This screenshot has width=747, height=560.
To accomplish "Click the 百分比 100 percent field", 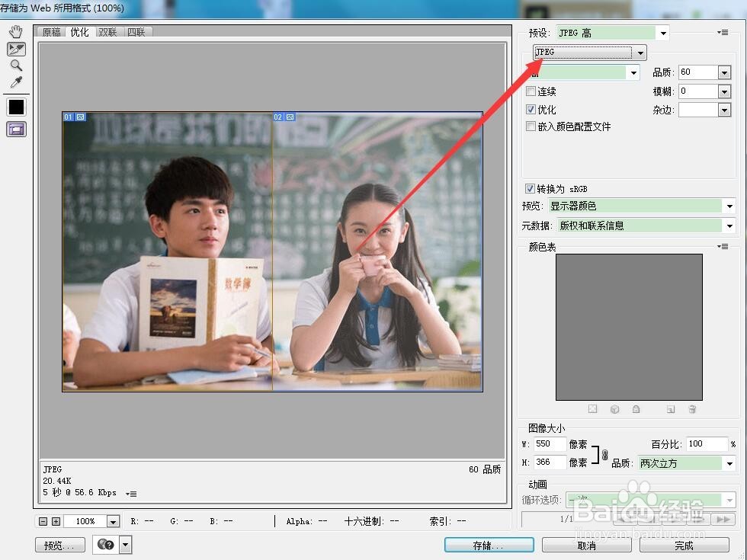I will point(707,443).
